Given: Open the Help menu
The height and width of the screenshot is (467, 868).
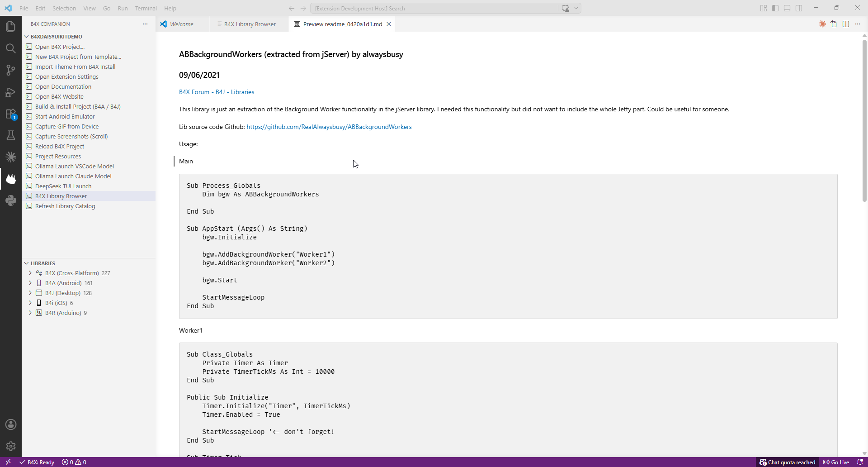Looking at the screenshot, I should [170, 8].
